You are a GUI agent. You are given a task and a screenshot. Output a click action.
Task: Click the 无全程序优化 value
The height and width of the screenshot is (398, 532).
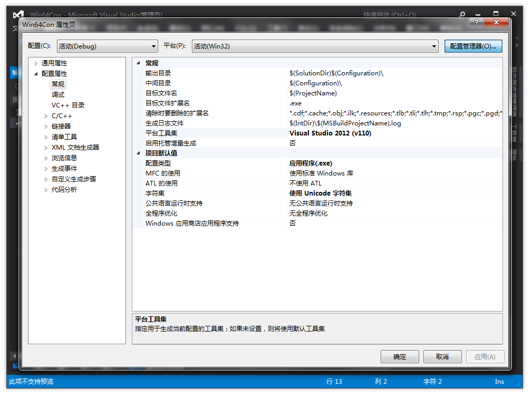(308, 213)
